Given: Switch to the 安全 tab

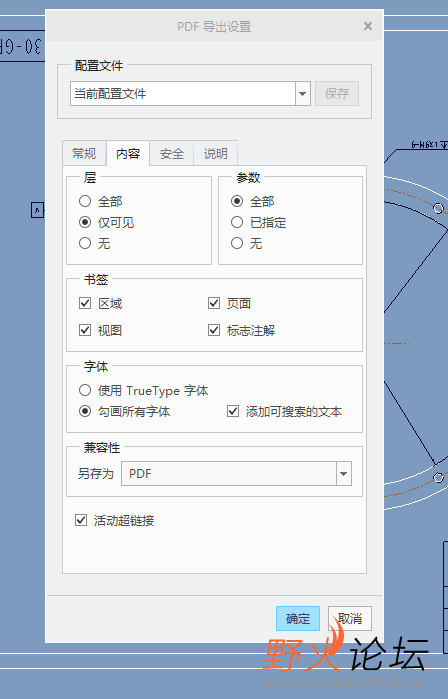Looking at the screenshot, I should pos(172,153).
